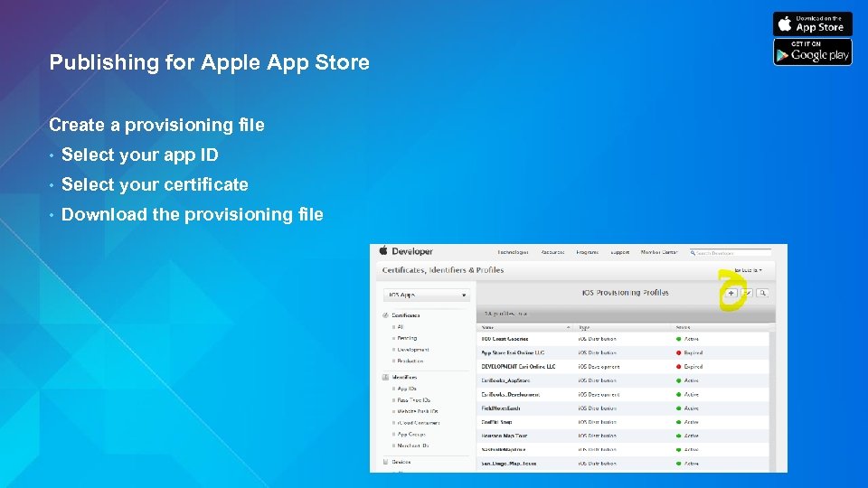This screenshot has height=488, width=868.
Task: Click the edit pencil icon beside the plus button
Action: pyautogui.click(x=747, y=293)
